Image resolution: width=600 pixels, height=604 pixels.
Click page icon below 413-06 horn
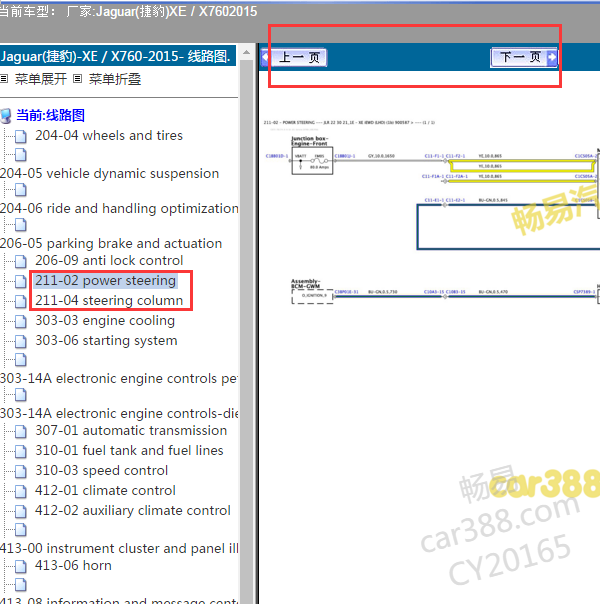[21, 585]
